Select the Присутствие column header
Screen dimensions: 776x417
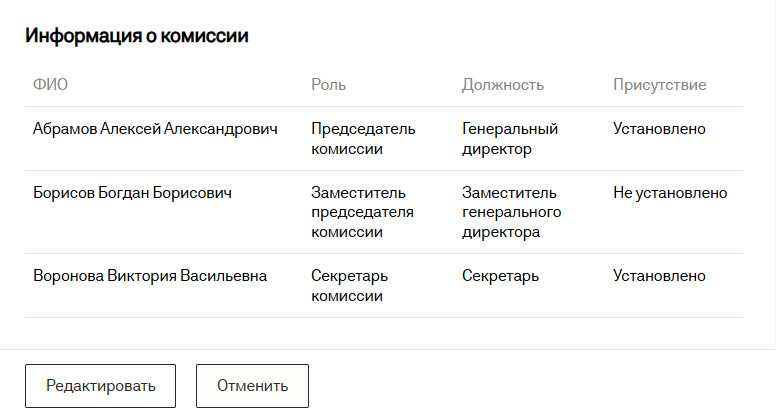[x=659, y=85]
